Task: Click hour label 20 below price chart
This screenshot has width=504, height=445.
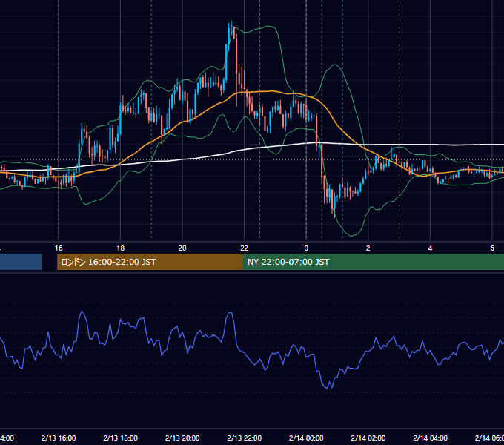Action: [182, 248]
